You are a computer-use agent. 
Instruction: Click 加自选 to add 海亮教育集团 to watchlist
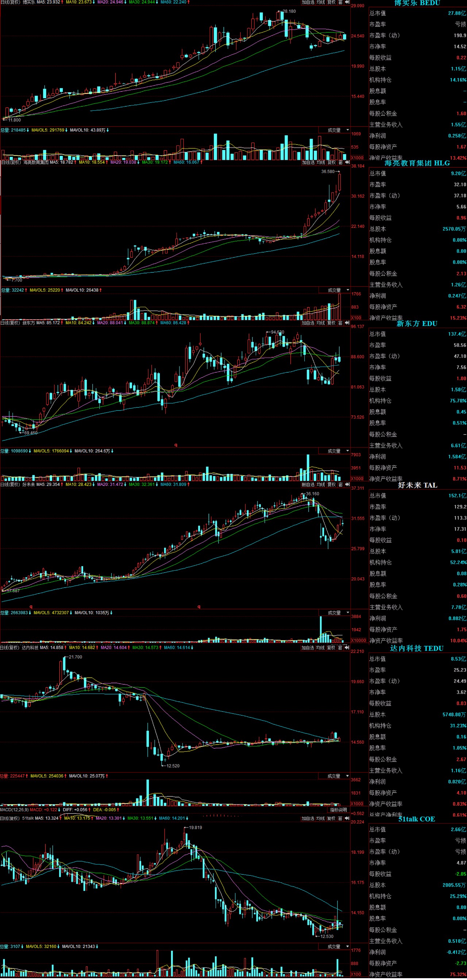[x=308, y=162]
